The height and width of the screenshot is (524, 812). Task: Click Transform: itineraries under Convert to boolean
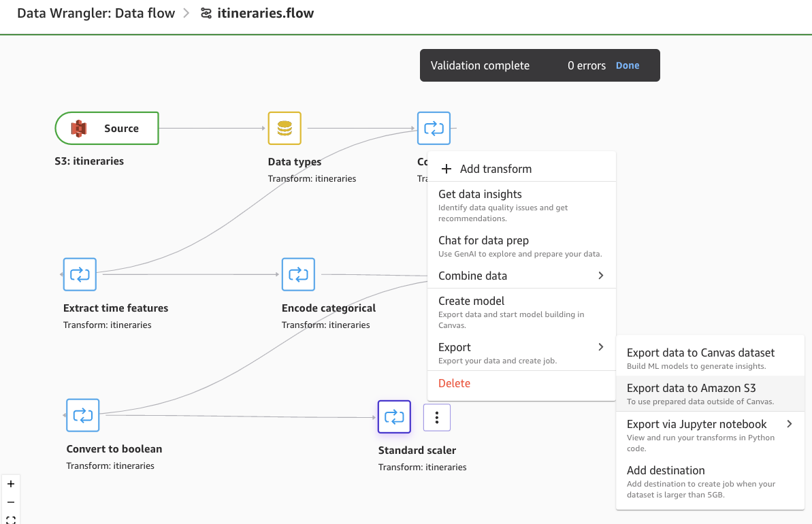(110, 466)
